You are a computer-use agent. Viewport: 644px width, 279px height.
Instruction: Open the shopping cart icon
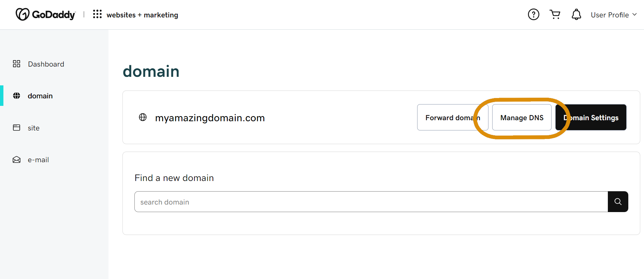[x=555, y=14]
